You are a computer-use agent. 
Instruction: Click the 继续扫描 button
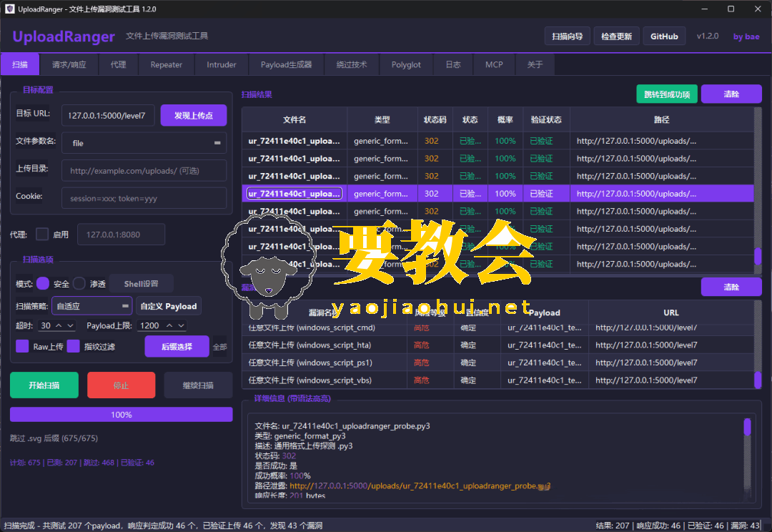(x=199, y=385)
